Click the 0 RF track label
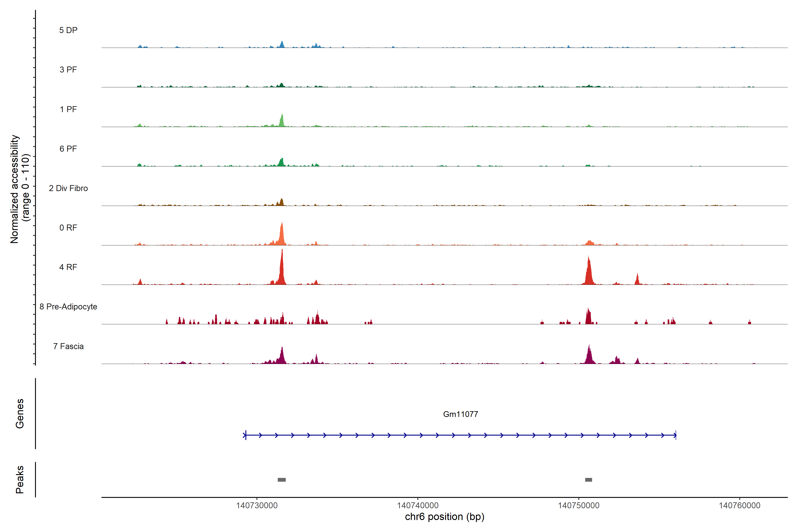The image size is (798, 532). tap(68, 228)
